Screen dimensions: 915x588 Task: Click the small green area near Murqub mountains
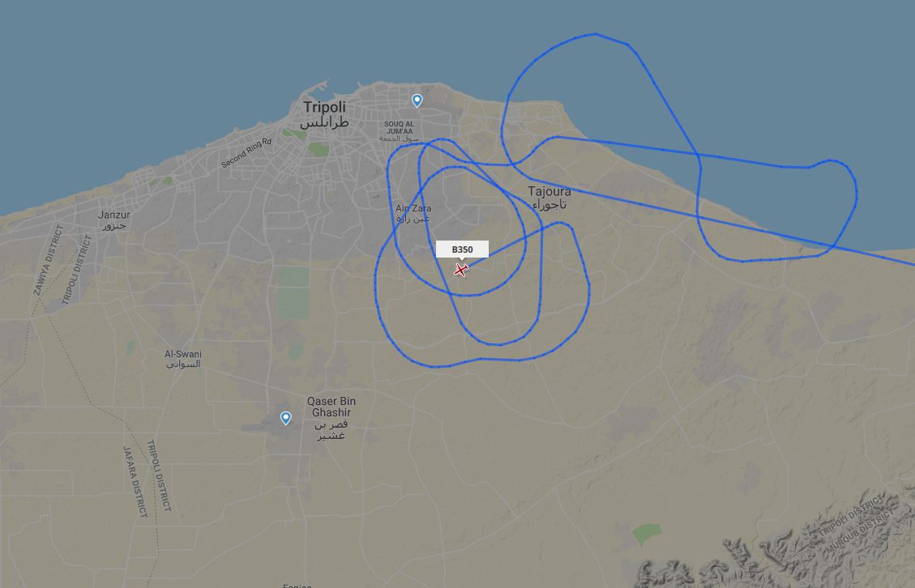click(647, 533)
